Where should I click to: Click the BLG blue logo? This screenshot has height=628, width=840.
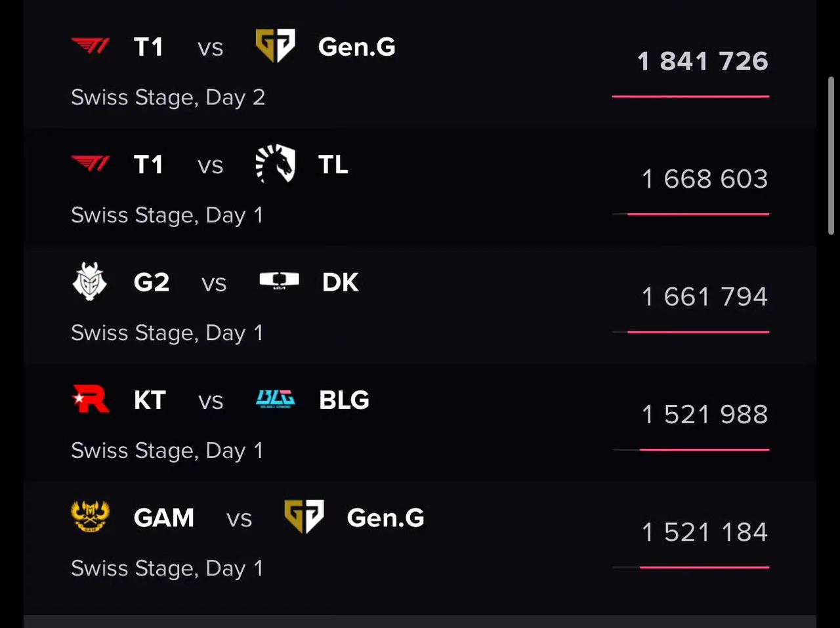coord(276,399)
